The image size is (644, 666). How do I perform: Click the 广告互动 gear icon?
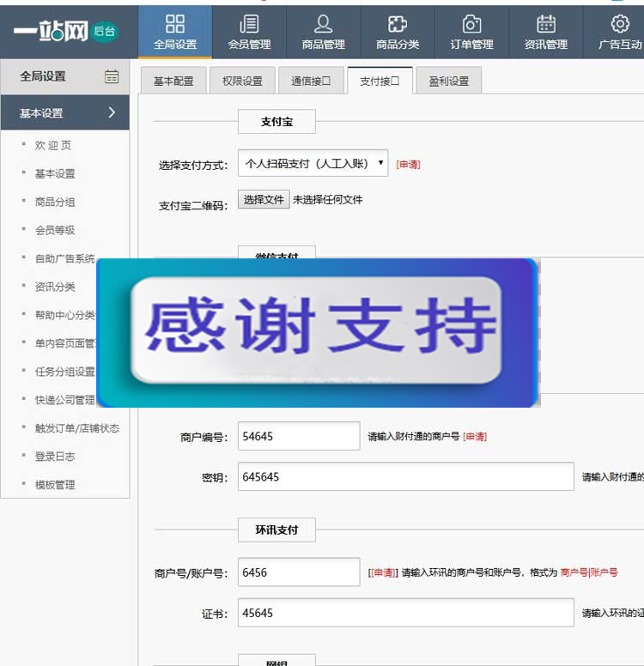[620, 24]
